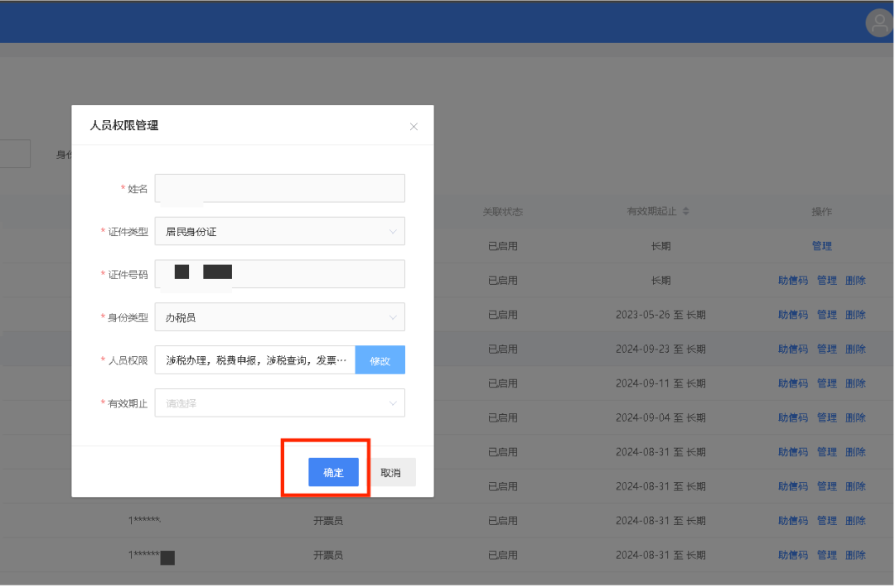Click 管理 in 2024-09-23 row
Screen dimensions: 895x588
(827, 349)
